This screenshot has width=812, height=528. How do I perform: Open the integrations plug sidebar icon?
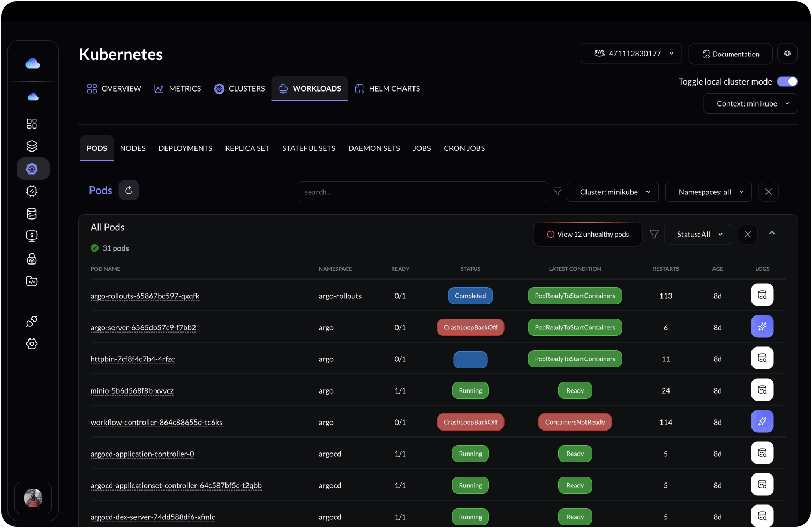click(x=32, y=321)
